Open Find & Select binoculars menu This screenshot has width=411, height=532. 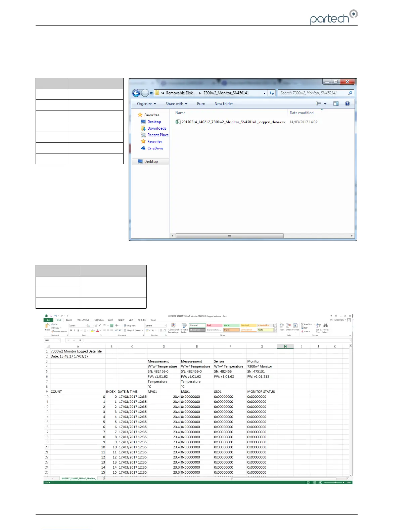pyautogui.click(x=325, y=328)
